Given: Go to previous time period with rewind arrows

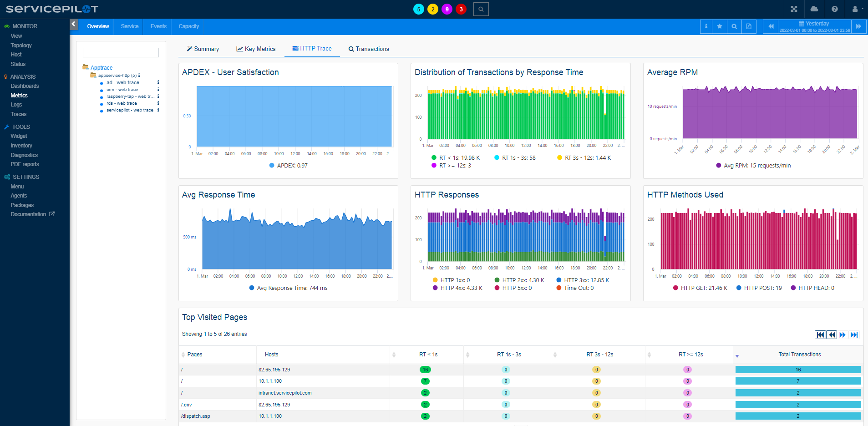Looking at the screenshot, I should tap(771, 26).
